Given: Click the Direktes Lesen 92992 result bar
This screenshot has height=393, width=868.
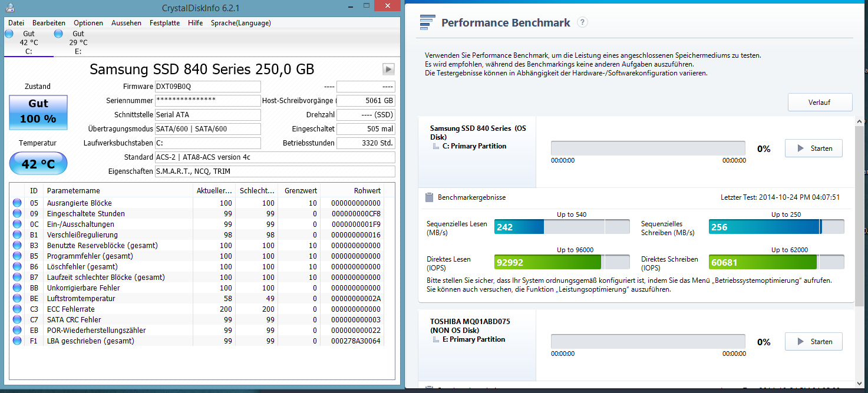Looking at the screenshot, I should [562, 262].
